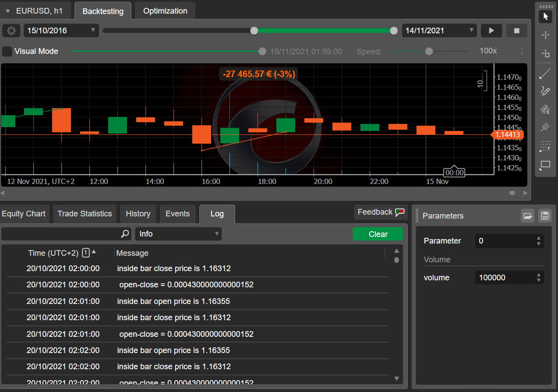Choose the Fibonacci tool marked F

pos(545,146)
